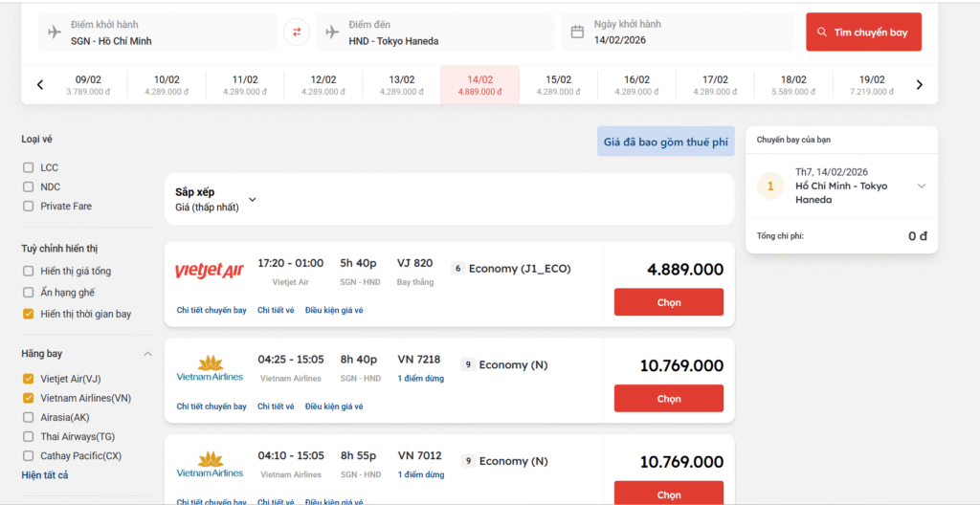Select date tab 17/02
980x505 pixels.
click(x=715, y=85)
